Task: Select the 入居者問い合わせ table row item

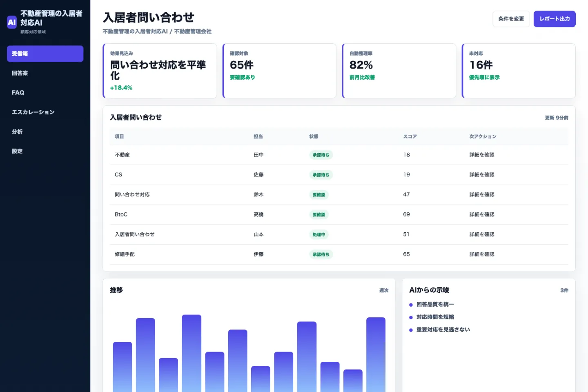Action: click(x=134, y=234)
